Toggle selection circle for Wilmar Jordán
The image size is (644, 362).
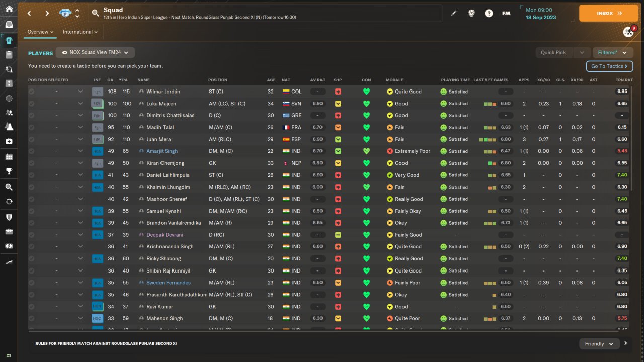32,92
